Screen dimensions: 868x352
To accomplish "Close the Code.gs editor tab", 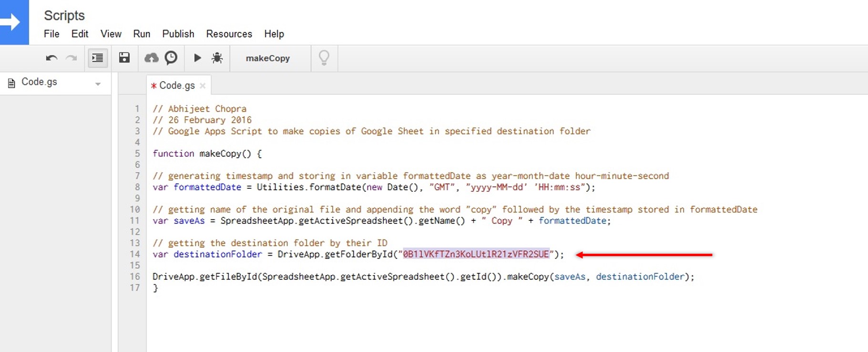I will [x=203, y=86].
